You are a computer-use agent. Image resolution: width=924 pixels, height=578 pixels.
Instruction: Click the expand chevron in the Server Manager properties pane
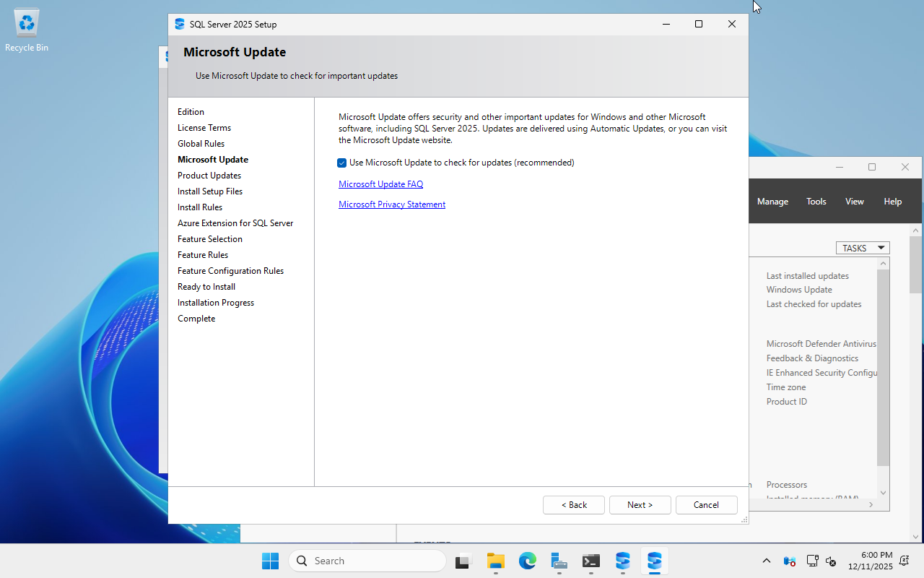click(x=871, y=504)
